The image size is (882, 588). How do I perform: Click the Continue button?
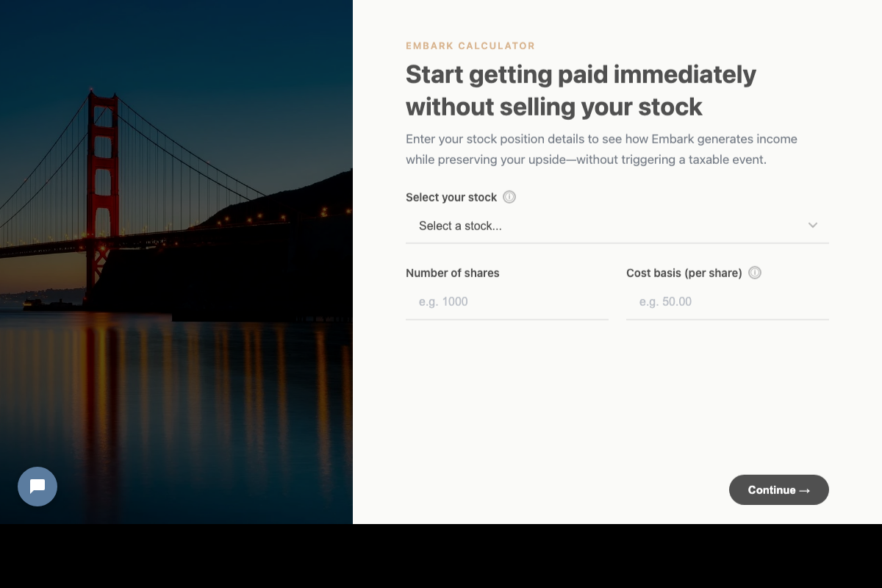coord(779,490)
